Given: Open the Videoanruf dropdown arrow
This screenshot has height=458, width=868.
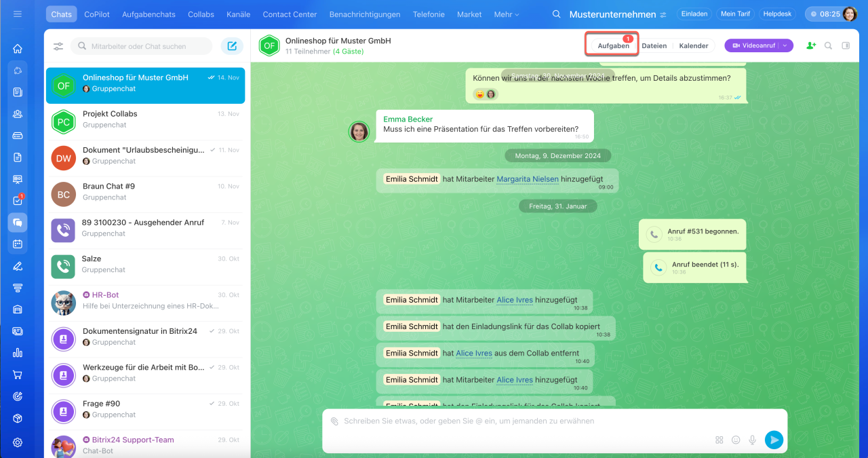Looking at the screenshot, I should tap(785, 45).
